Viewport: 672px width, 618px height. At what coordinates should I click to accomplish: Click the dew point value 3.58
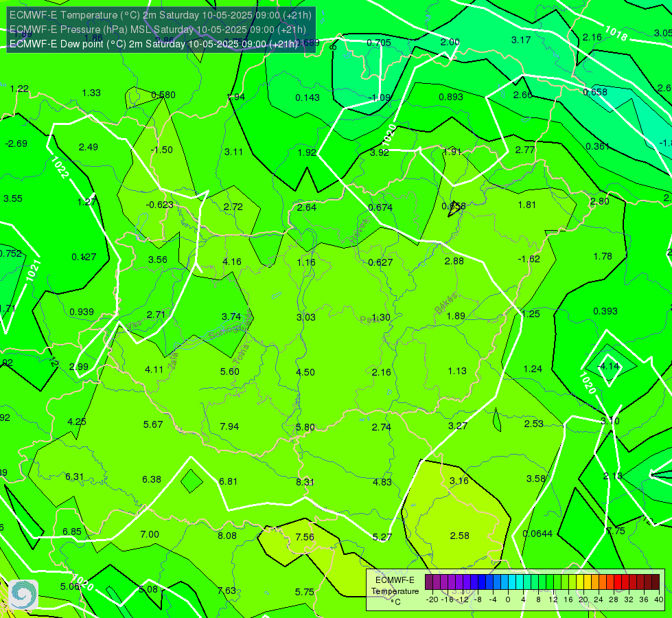(535, 479)
